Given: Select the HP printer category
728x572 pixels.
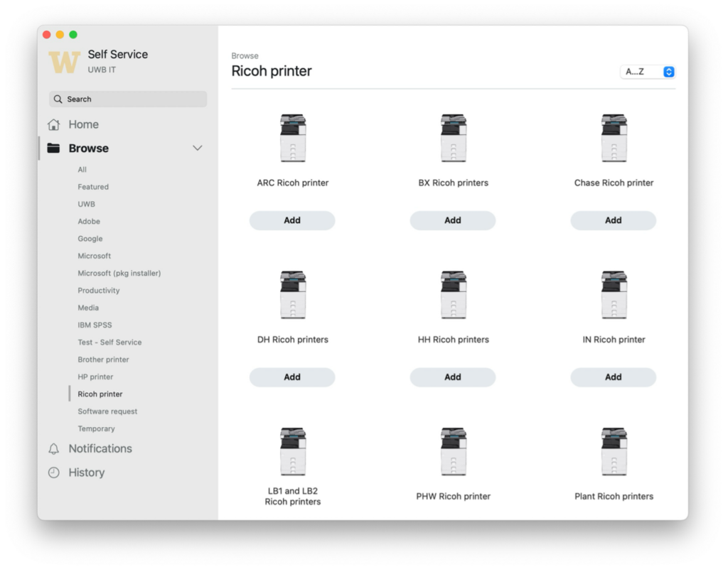Looking at the screenshot, I should [x=95, y=377].
